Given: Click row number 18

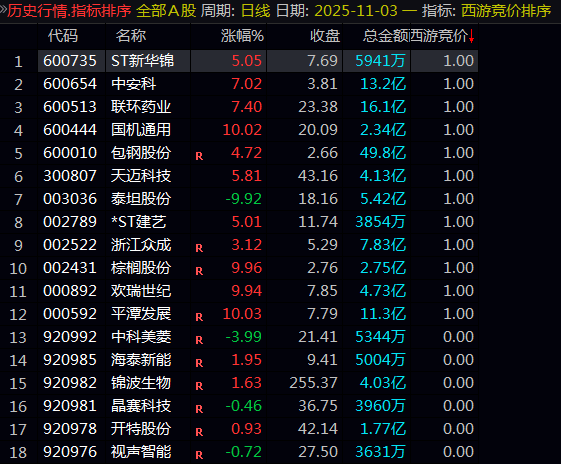Looking at the screenshot, I should pos(18,453).
